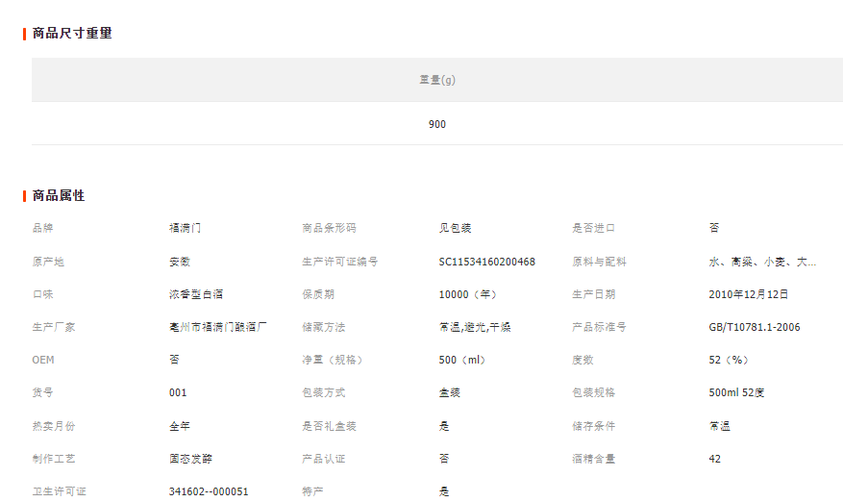
Task: Click production process value 固态发酵
Action: 190,459
